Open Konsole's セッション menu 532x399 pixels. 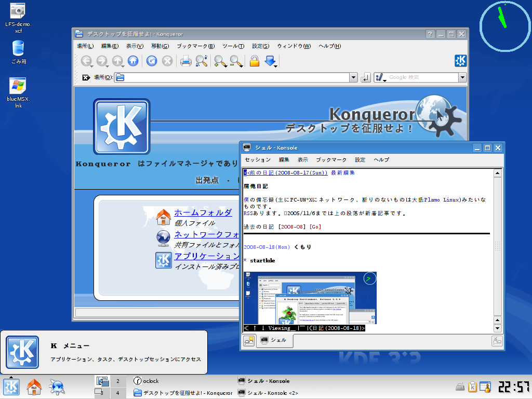(x=258, y=160)
